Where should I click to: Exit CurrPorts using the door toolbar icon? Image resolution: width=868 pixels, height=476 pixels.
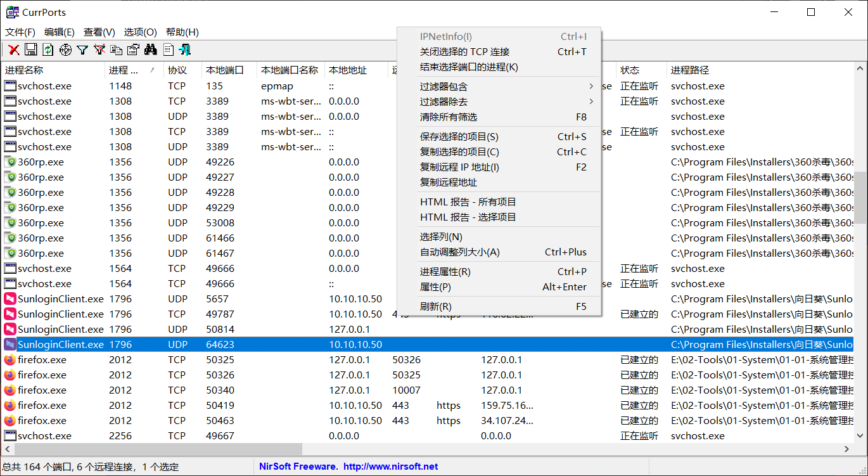click(x=184, y=49)
